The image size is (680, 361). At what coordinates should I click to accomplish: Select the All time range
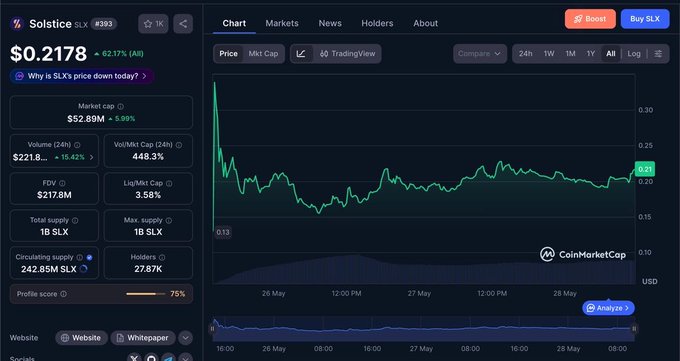(x=611, y=54)
